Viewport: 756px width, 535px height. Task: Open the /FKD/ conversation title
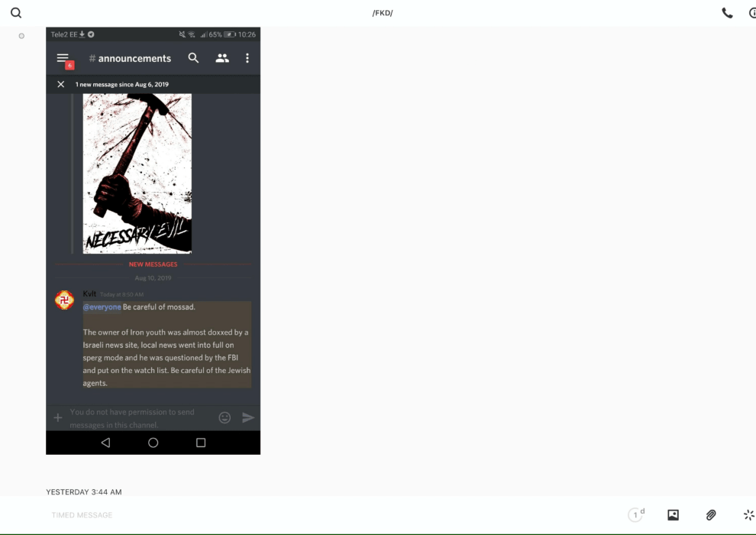382,13
